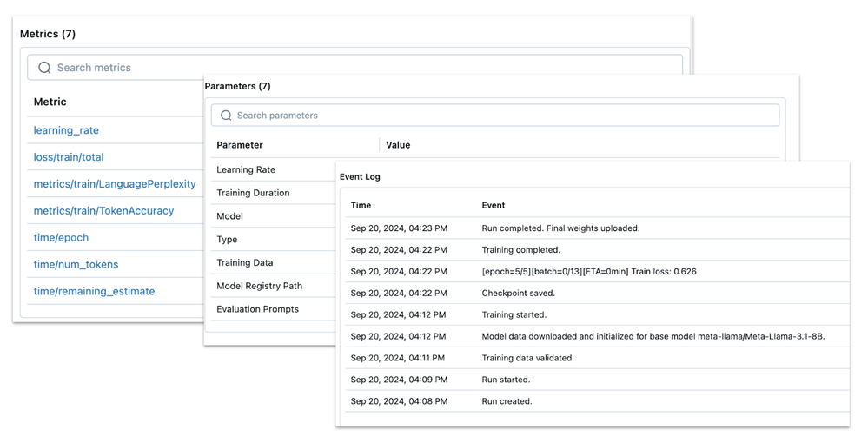Open metrics/train/LanguagePerplexity chart link

pyautogui.click(x=115, y=184)
